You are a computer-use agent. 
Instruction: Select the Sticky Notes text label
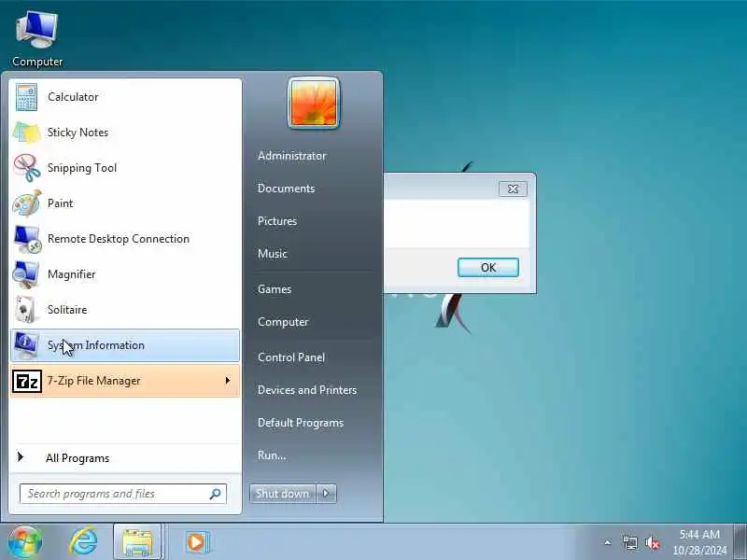click(78, 133)
